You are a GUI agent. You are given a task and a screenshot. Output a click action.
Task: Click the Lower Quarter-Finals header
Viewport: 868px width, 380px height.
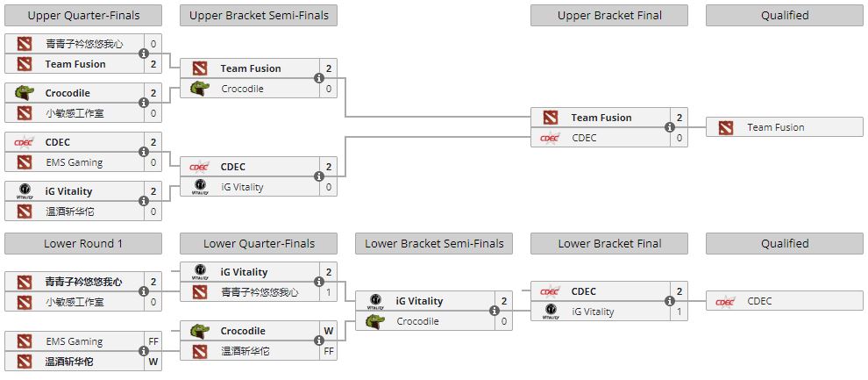(259, 243)
